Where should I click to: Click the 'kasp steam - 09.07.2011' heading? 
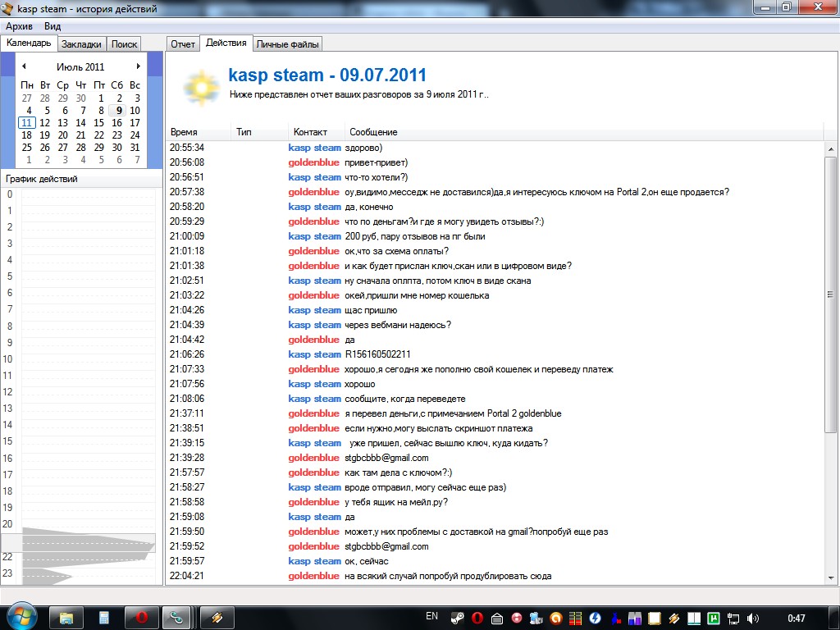click(327, 75)
